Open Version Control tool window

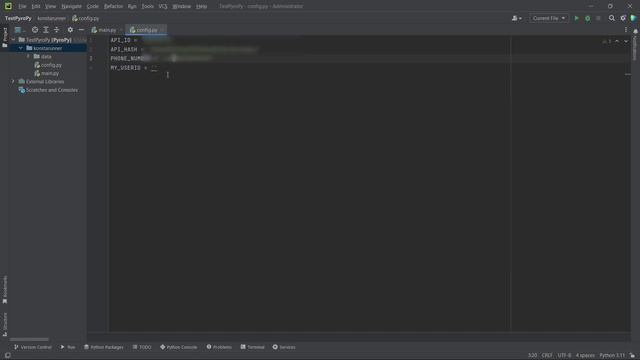click(x=33, y=347)
